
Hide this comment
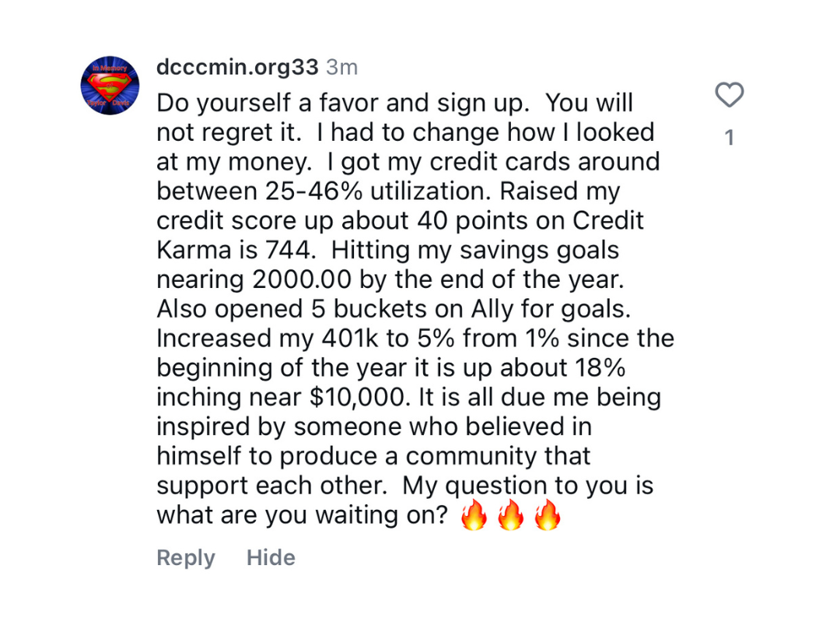coord(271,557)
